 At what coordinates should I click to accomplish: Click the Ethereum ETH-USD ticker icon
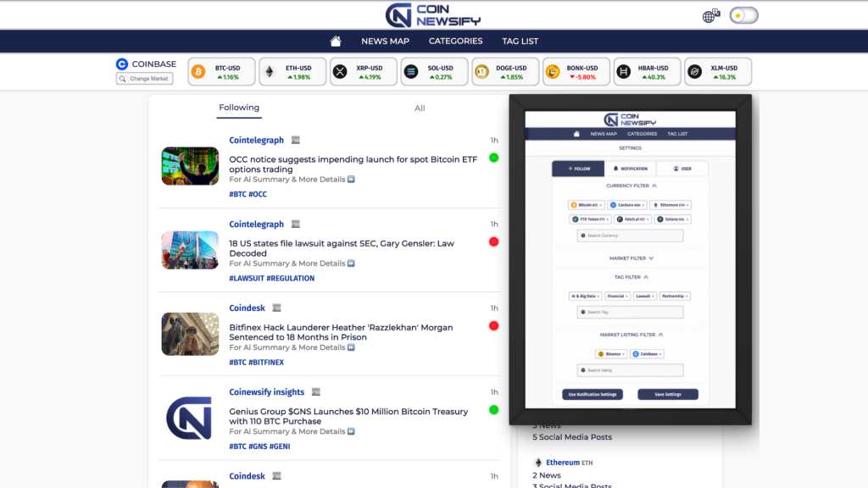coord(270,72)
